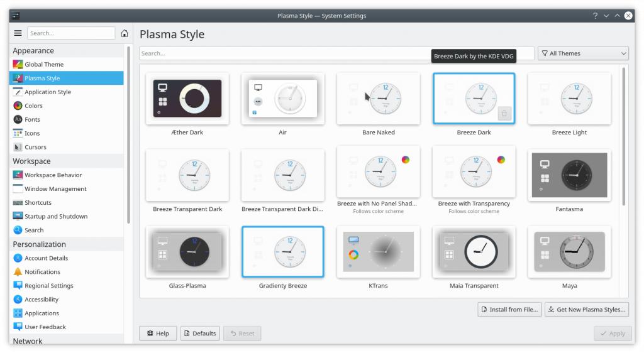The image size is (644, 353).
Task: Click the home icon beside sidebar search
Action: (x=125, y=33)
